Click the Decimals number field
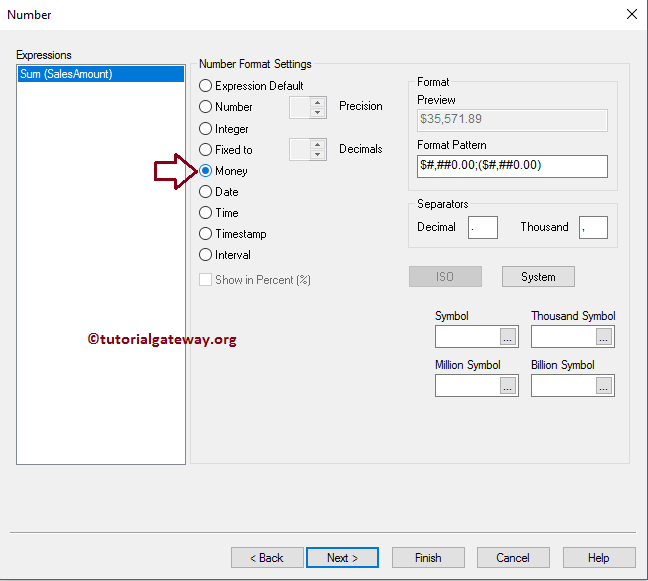The height and width of the screenshot is (581, 648). click(x=300, y=149)
